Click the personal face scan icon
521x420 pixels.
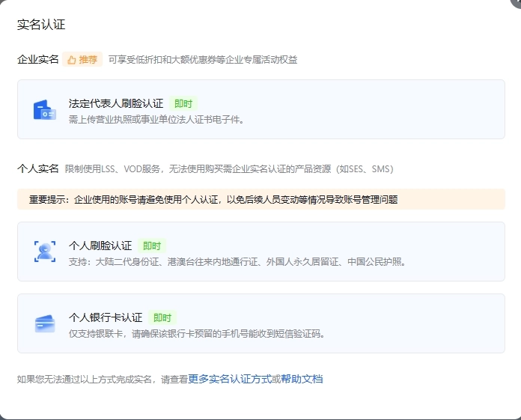(45, 252)
